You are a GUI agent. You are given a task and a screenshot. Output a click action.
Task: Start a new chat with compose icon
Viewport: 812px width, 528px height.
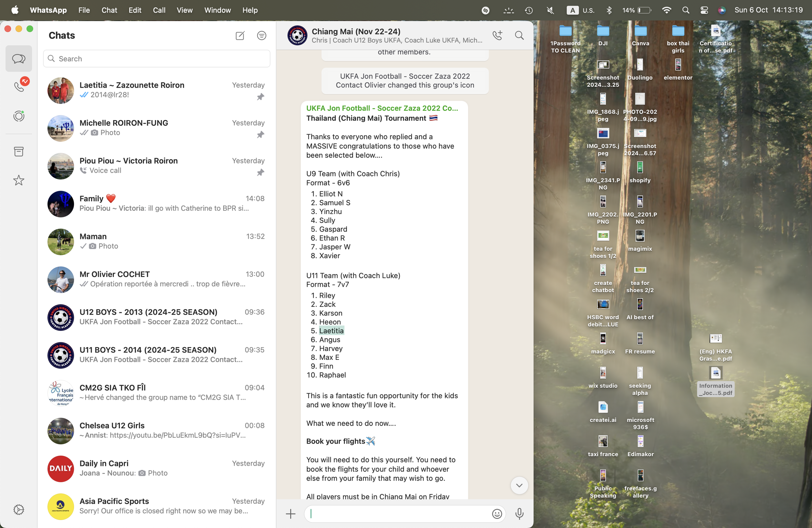click(x=240, y=35)
